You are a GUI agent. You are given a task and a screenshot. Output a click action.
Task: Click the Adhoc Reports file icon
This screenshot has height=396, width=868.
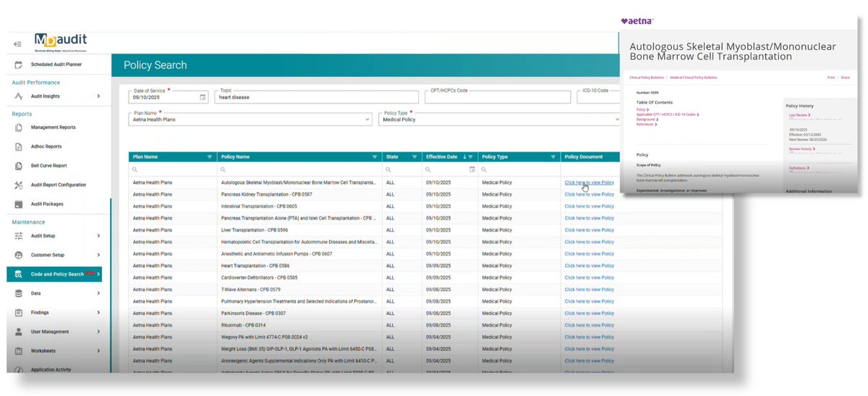tap(18, 146)
